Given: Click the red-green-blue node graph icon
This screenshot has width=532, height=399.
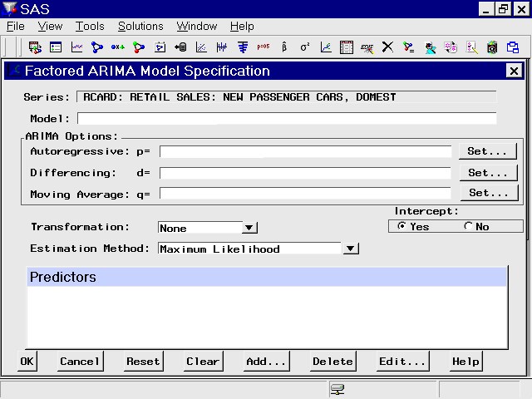Looking at the screenshot, I should [x=139, y=47].
